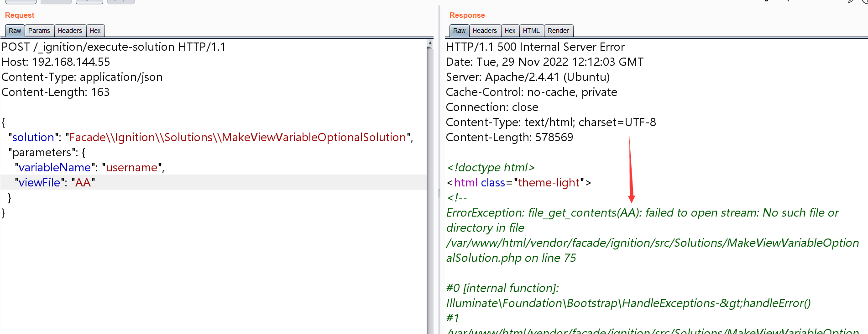Click the ErrorException file_get_contents(AA) message

click(x=643, y=213)
